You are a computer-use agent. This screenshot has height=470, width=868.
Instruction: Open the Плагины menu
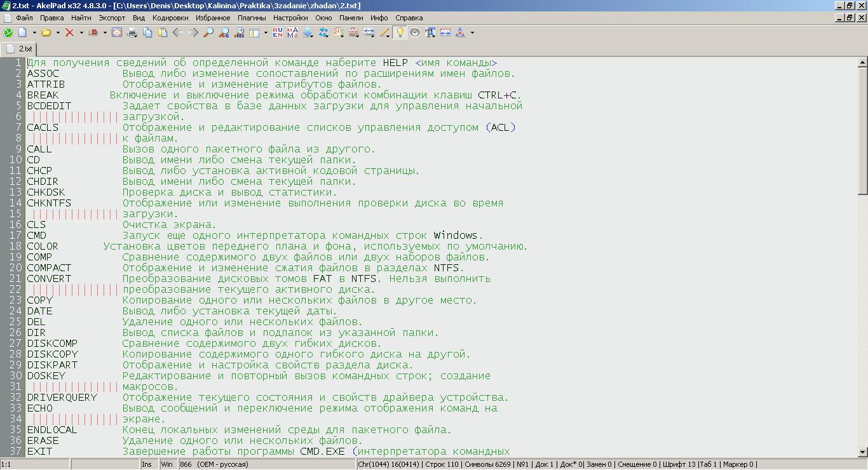252,18
